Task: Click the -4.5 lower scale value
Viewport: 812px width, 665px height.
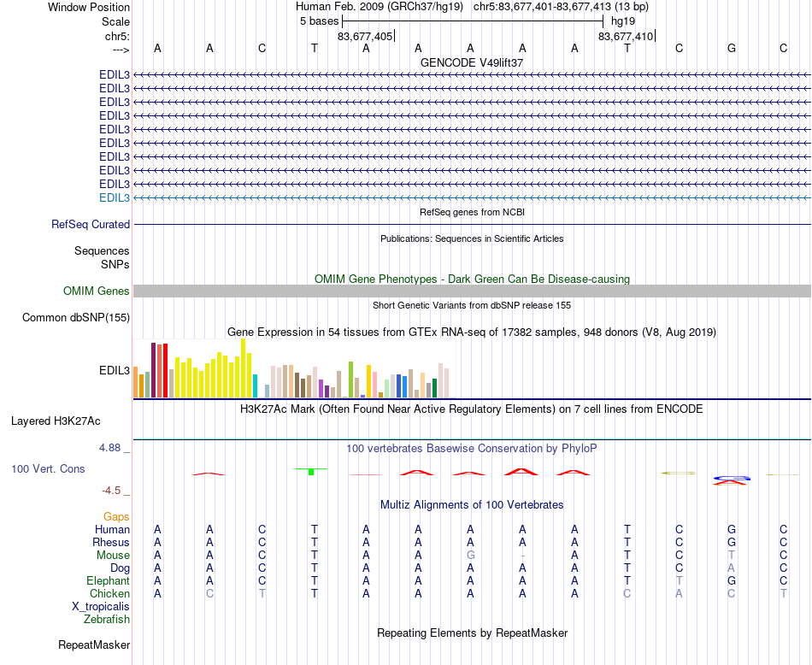Action: point(111,491)
